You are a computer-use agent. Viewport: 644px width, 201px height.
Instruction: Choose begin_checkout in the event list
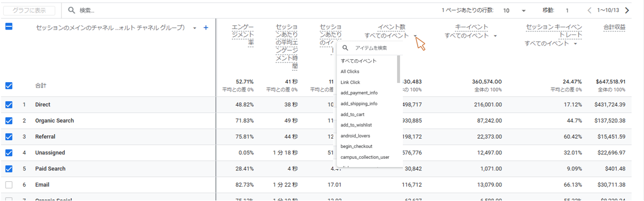click(x=356, y=146)
